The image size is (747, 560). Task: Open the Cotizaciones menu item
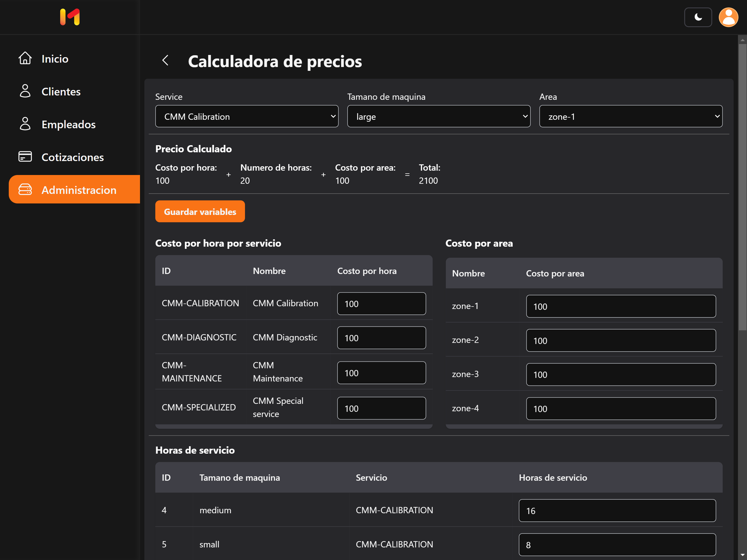click(x=74, y=157)
